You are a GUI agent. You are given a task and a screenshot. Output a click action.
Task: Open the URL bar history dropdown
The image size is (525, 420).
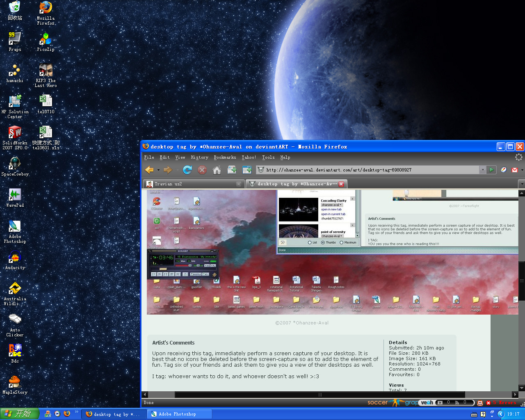point(482,170)
